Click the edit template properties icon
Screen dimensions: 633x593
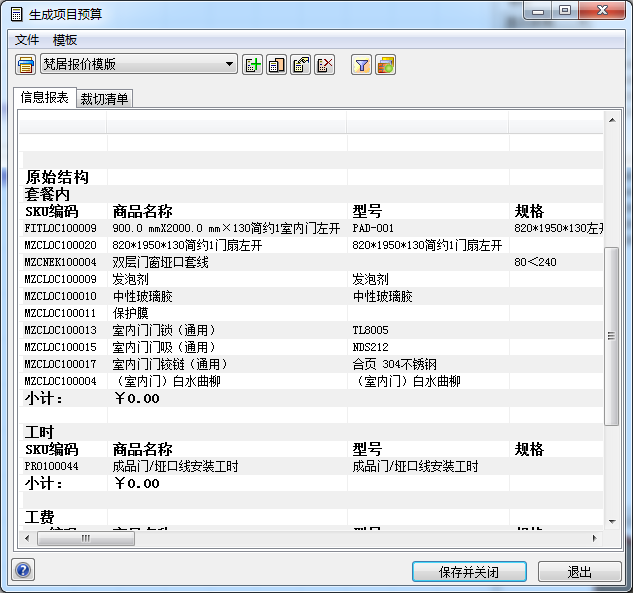301,65
